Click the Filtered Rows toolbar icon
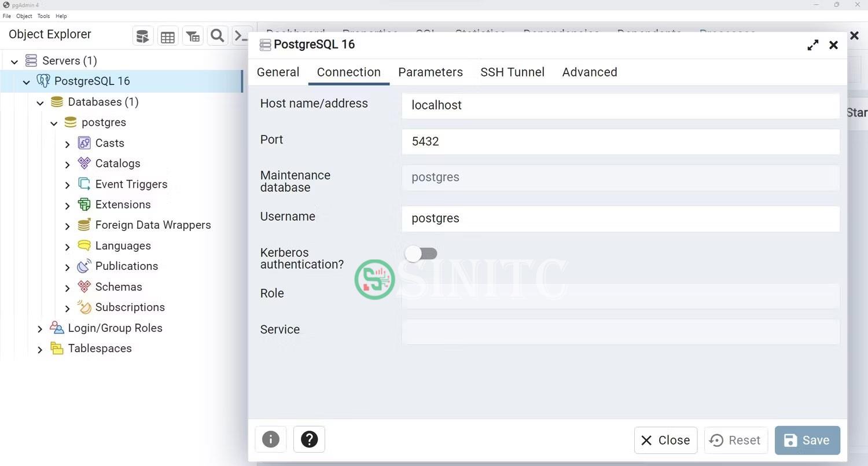 coord(193,36)
